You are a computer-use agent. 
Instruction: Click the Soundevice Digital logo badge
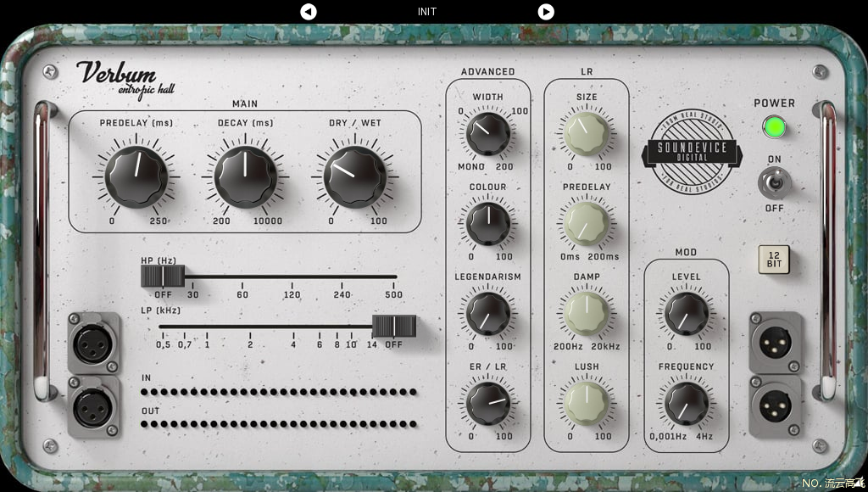click(x=692, y=151)
